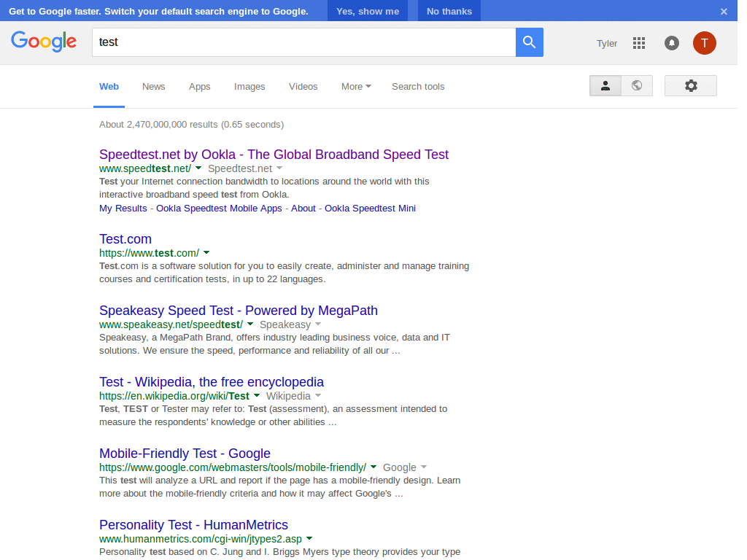Image resolution: width=747 pixels, height=560 pixels.
Task: Open Mobile-Friendly Test - Google result
Action: point(185,454)
